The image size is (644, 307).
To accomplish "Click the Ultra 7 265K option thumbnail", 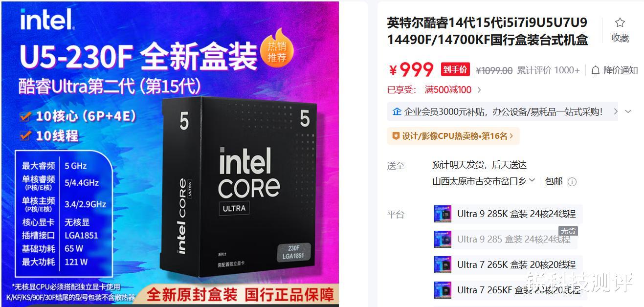I will point(443,264).
